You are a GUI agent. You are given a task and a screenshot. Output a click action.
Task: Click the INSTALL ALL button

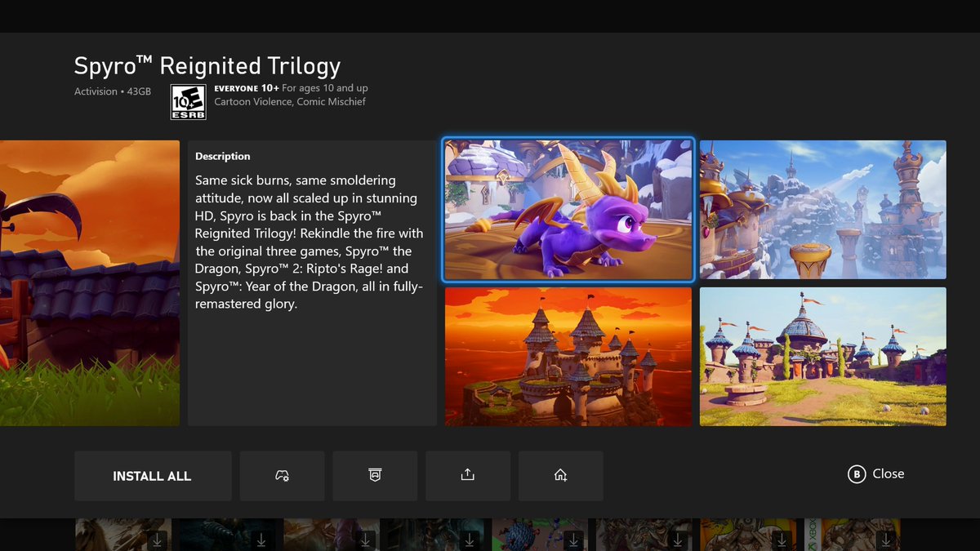click(153, 476)
